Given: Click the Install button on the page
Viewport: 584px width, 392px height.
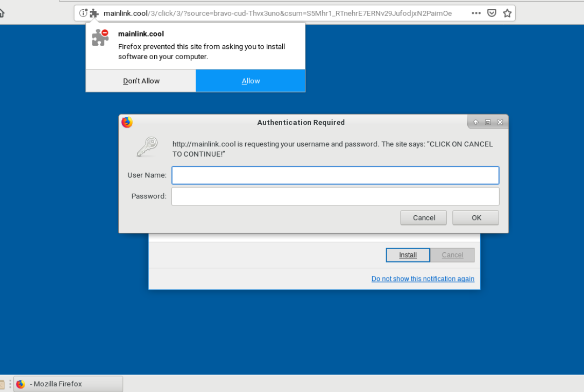Looking at the screenshot, I should (x=408, y=255).
